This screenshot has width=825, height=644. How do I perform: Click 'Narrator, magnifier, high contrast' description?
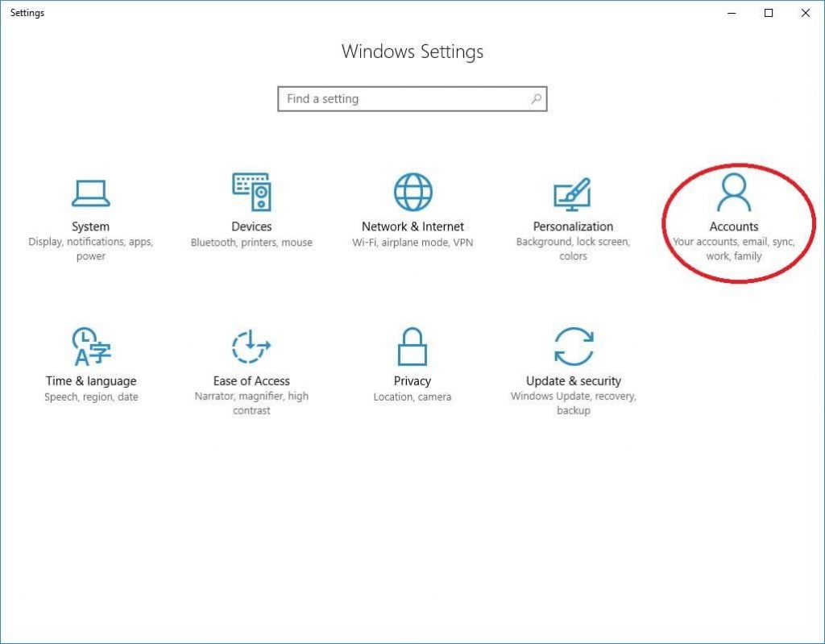[251, 403]
